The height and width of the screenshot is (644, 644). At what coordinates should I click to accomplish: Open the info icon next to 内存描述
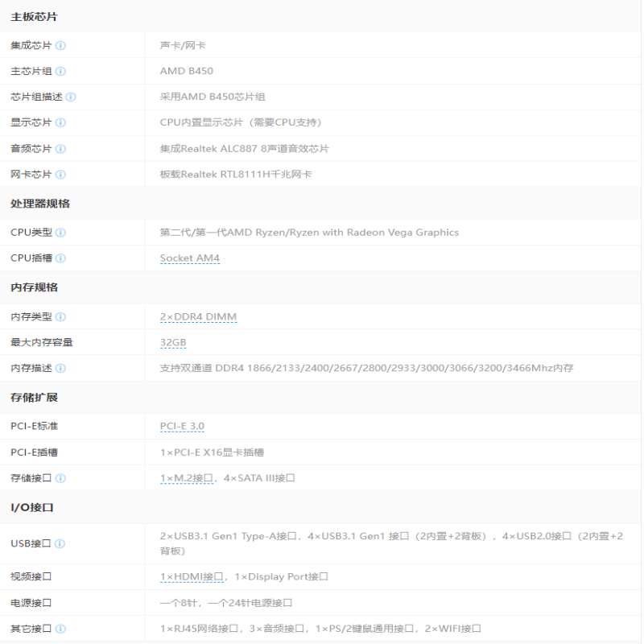tap(60, 369)
